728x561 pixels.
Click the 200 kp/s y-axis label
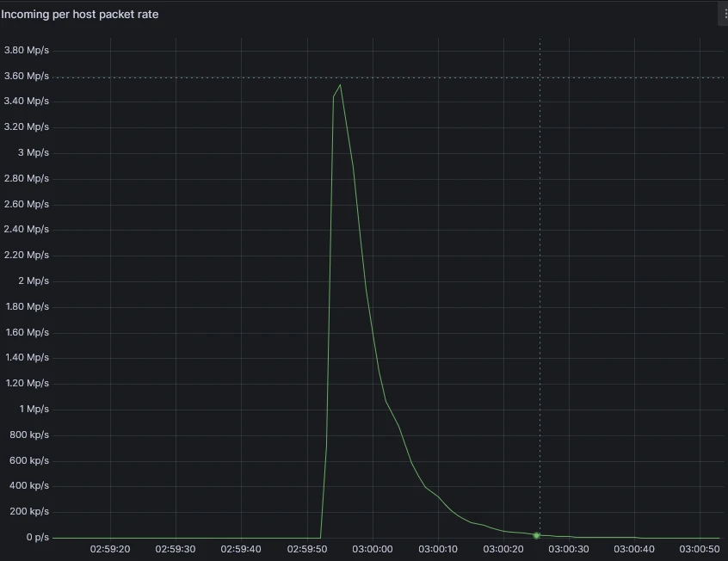point(28,511)
